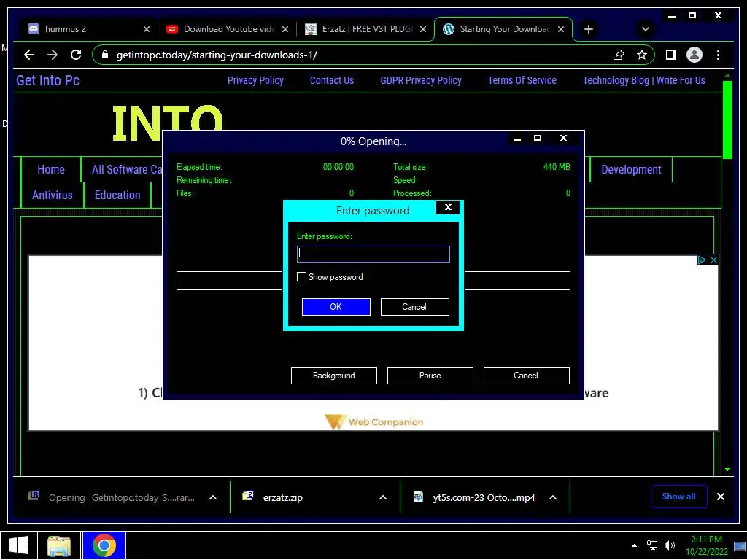Viewport: 747px width, 560px height.
Task: Open the Contact Us link
Action: 332,80
